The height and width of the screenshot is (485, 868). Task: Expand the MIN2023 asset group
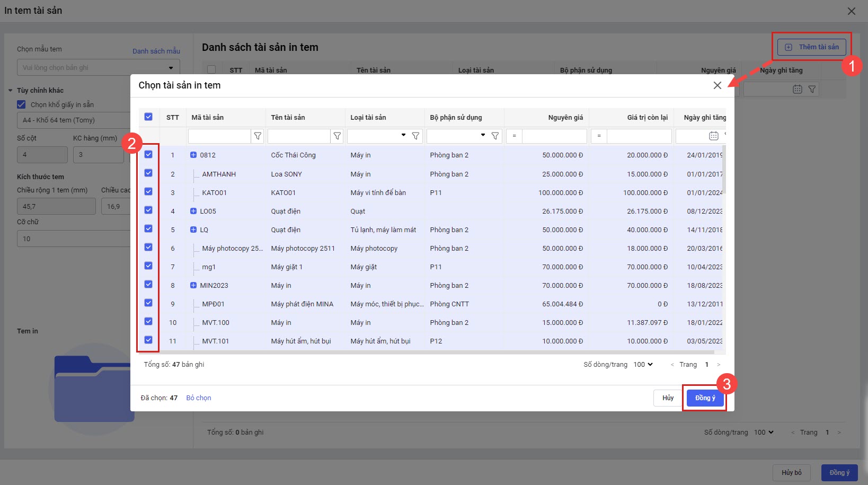point(193,285)
